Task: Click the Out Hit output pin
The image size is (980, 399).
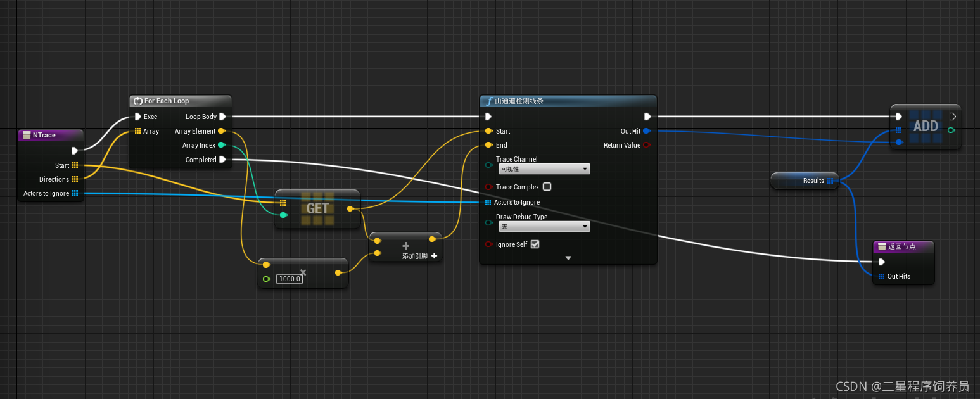Action: point(646,131)
